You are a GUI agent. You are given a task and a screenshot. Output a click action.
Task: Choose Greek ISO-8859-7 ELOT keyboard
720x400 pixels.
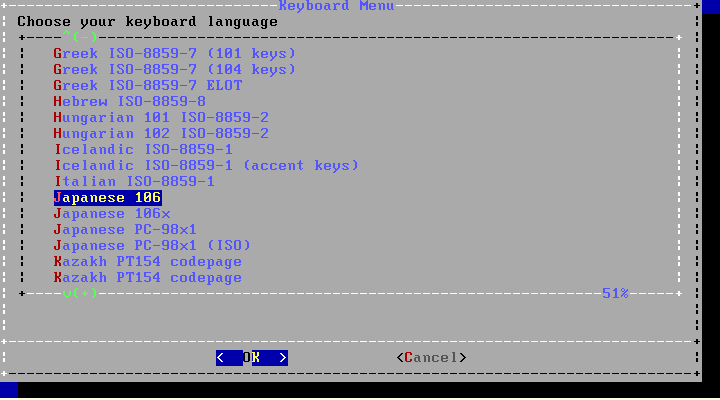click(x=147, y=85)
